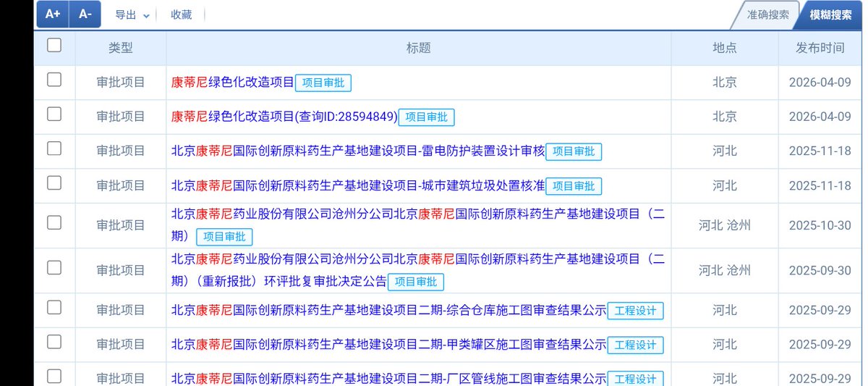Open the 综合仓库施工图审查结果公示 link

coord(388,310)
